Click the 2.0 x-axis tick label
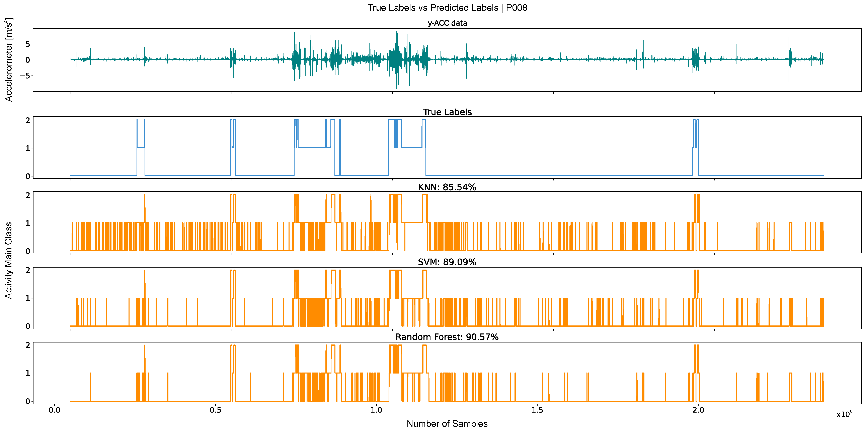Screen dimensions: 868x431 pos(699,410)
